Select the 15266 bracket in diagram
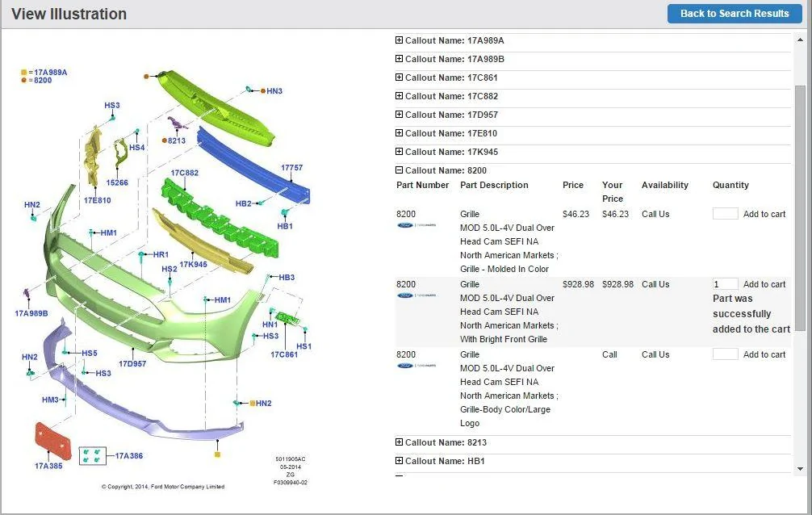 click(120, 154)
